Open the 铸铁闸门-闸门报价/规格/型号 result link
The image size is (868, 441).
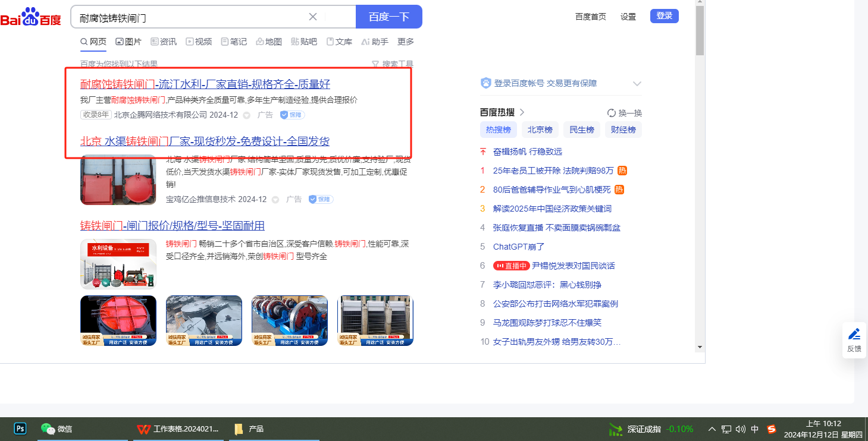(173, 226)
